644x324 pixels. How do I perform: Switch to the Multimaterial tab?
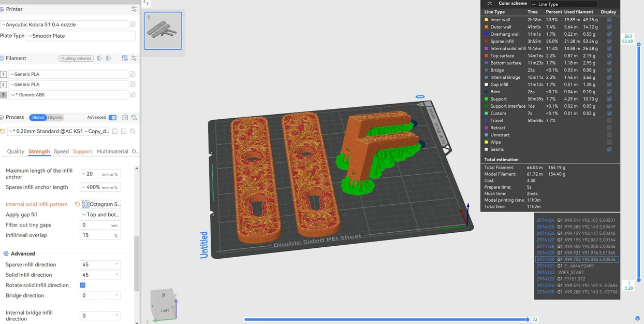point(112,151)
